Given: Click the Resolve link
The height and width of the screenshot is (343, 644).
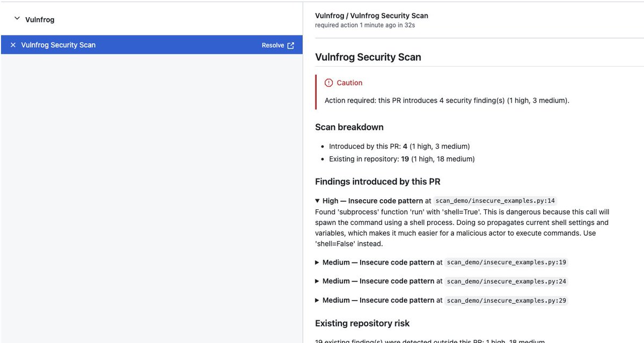Looking at the screenshot, I should coord(273,46).
